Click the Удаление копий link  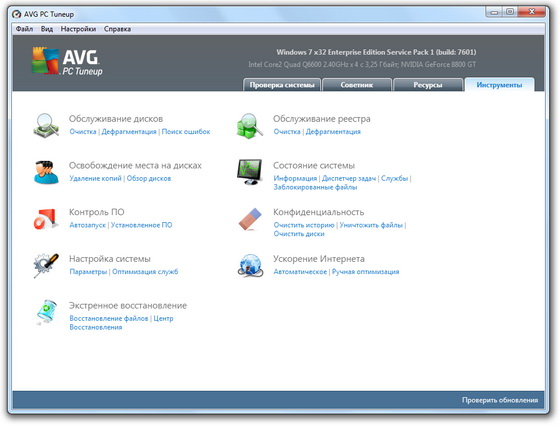[95, 178]
